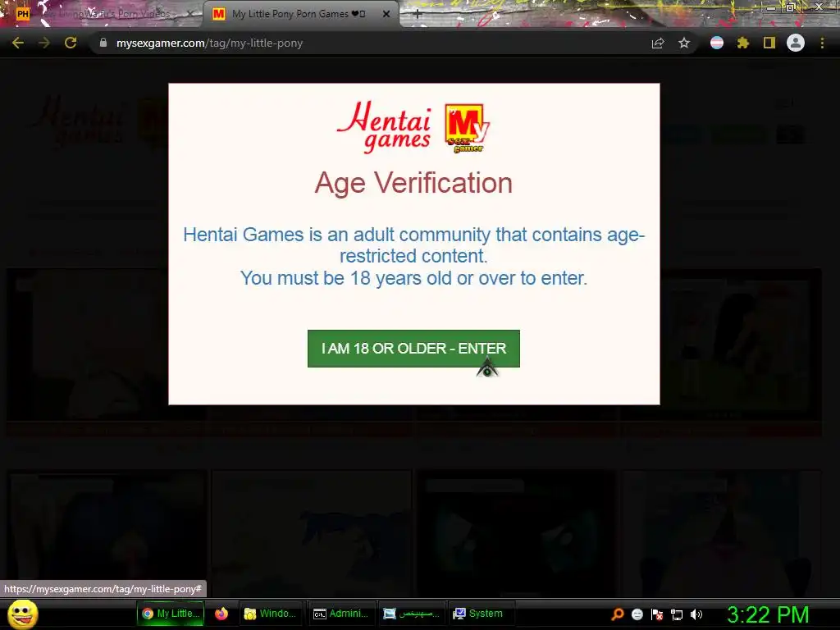Switch to the Arabic-titled taskbar window

click(412, 614)
